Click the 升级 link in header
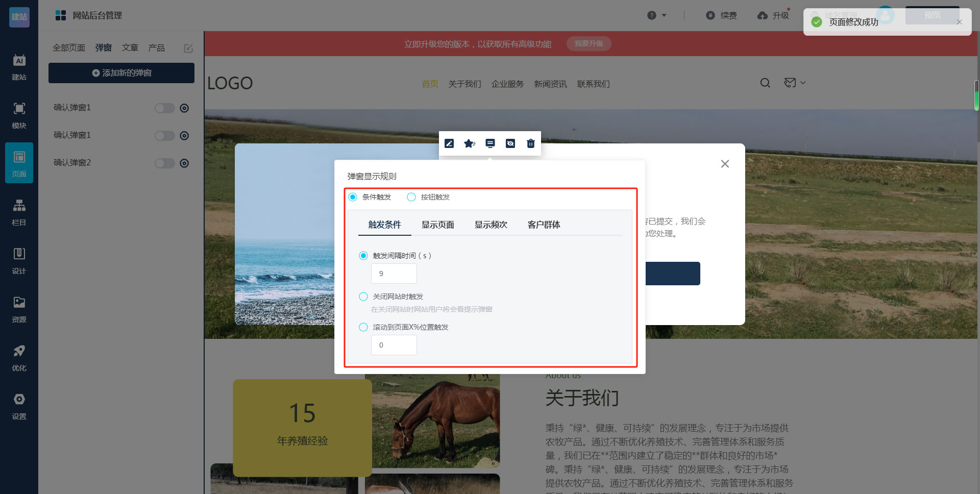Viewport: 980px width, 494px height. point(780,15)
